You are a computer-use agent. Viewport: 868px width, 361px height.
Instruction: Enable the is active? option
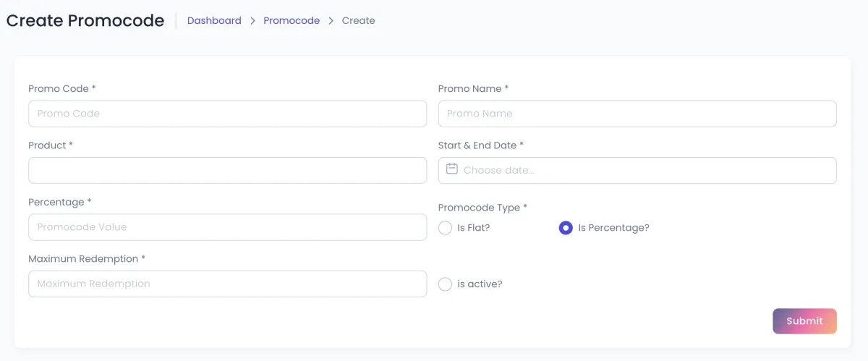tap(446, 284)
